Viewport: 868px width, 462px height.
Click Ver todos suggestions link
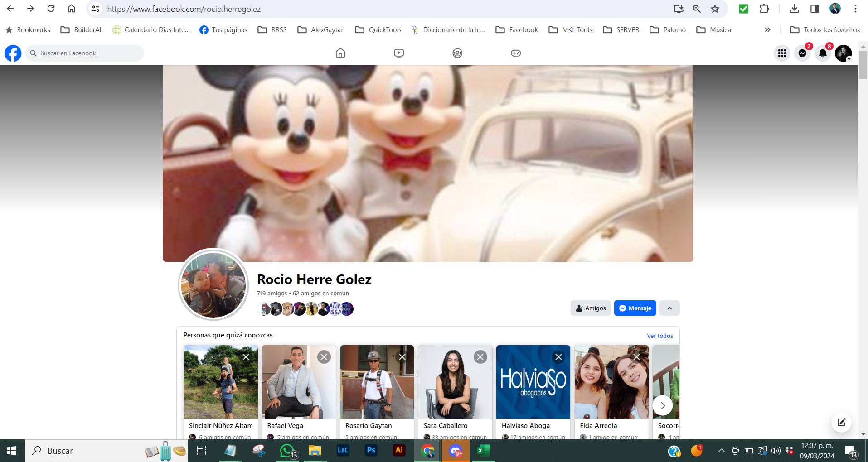[659, 336]
